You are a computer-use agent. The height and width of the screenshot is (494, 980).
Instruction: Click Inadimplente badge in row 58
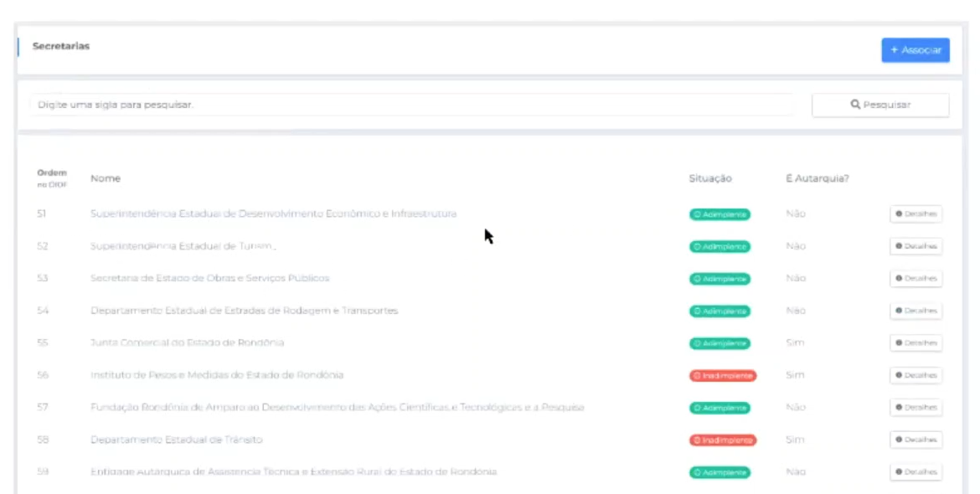[723, 440]
